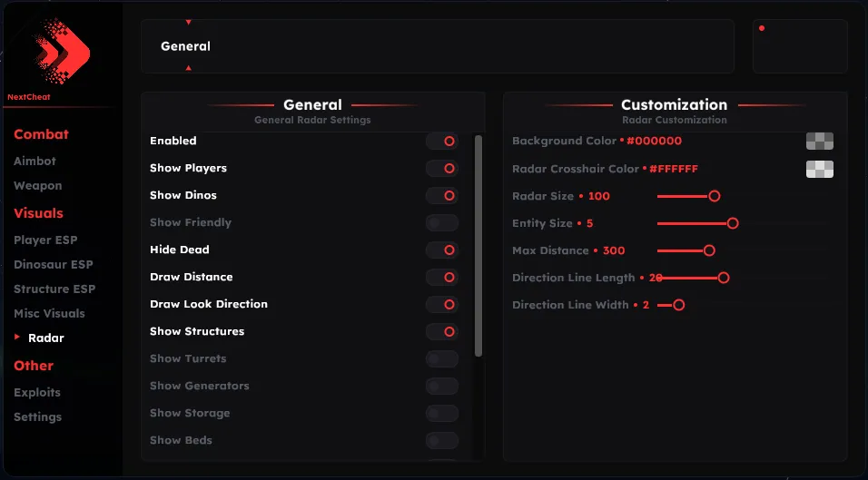Screen dimensions: 868x480
Task: Click the General settings list scrollbar
Action: tap(478, 246)
